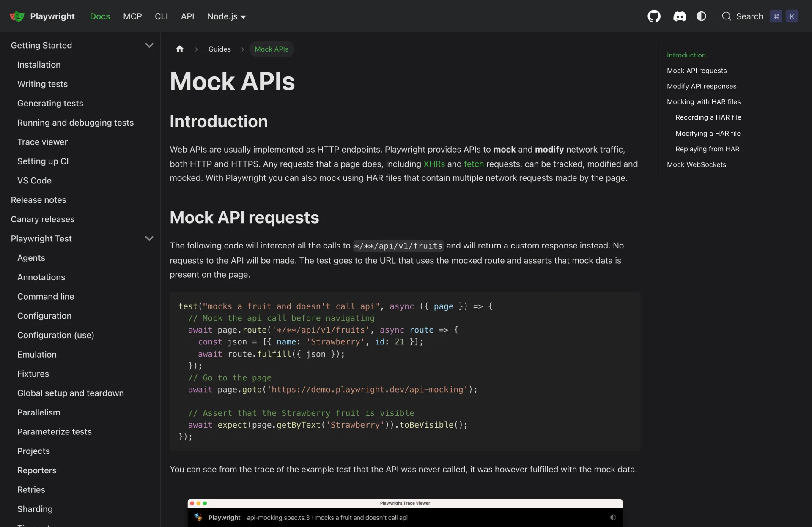Open Parameterize tests page
Image resolution: width=812 pixels, height=527 pixels.
click(55, 432)
